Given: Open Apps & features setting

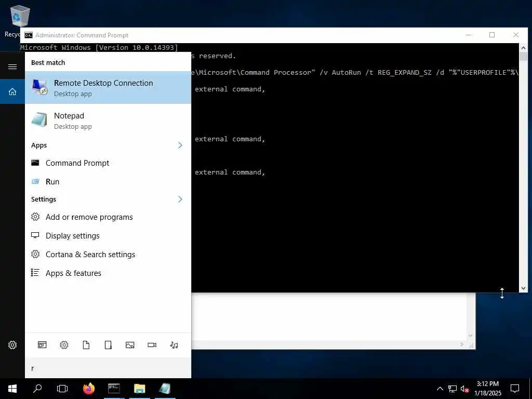Looking at the screenshot, I should tap(108, 273).
